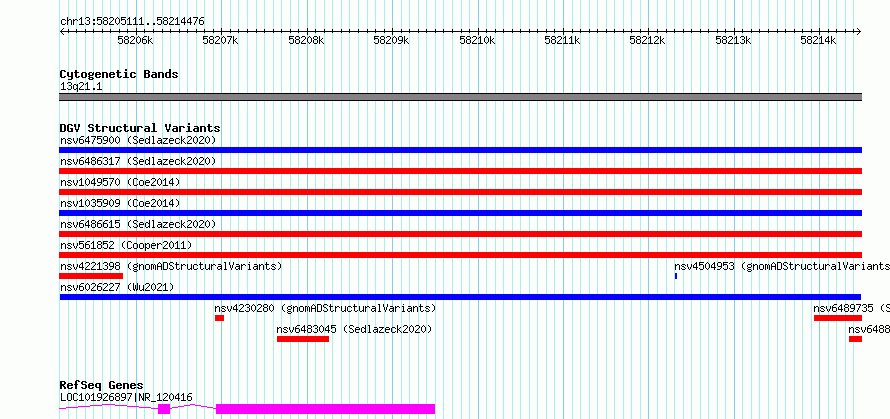The image size is (890, 419).
Task: Click the right arrowhead of the ruler
Action: (859, 32)
